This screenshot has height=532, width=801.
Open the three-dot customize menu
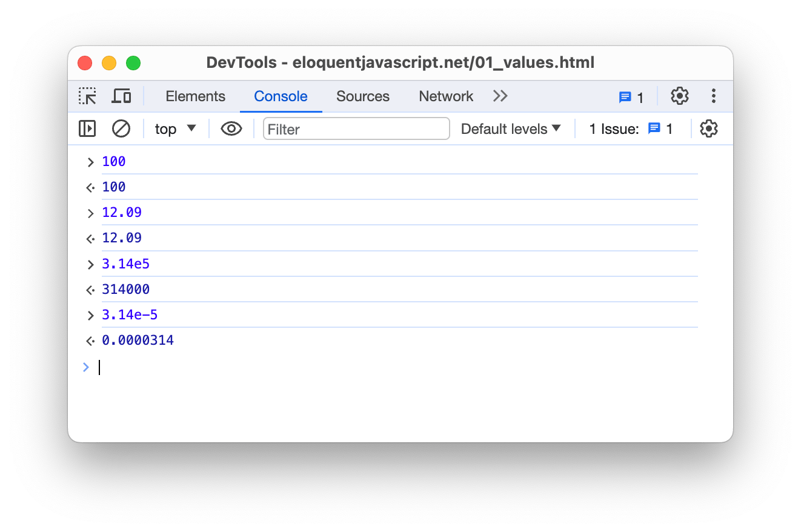pyautogui.click(x=714, y=96)
